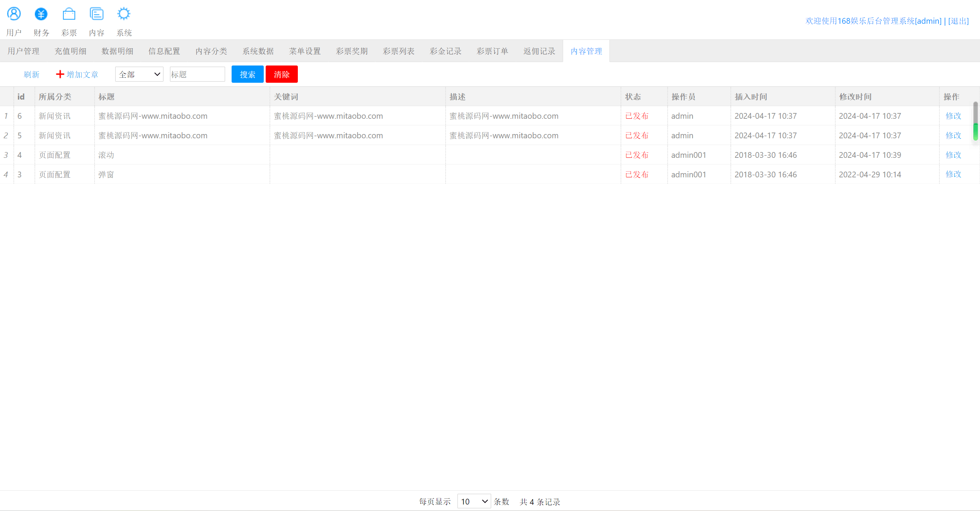980x511 pixels.
Task: Open the per-page count dropdown showing 10
Action: 474,501
